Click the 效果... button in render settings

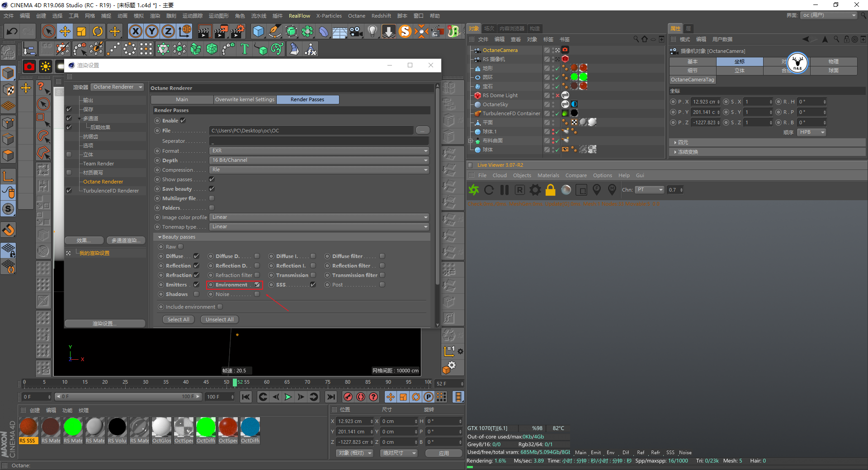pos(84,240)
